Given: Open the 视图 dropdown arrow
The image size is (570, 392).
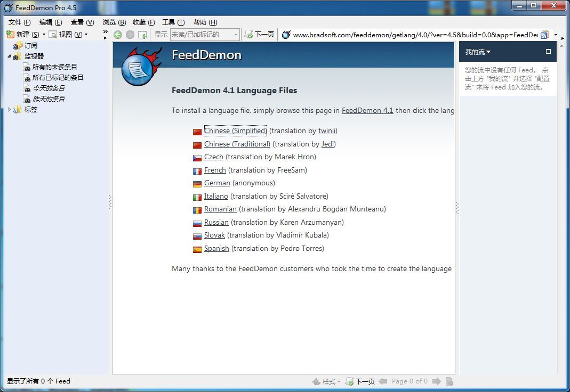Looking at the screenshot, I should pos(86,35).
